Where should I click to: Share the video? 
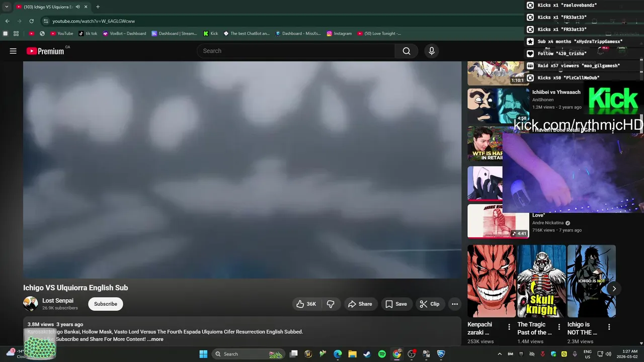360,304
